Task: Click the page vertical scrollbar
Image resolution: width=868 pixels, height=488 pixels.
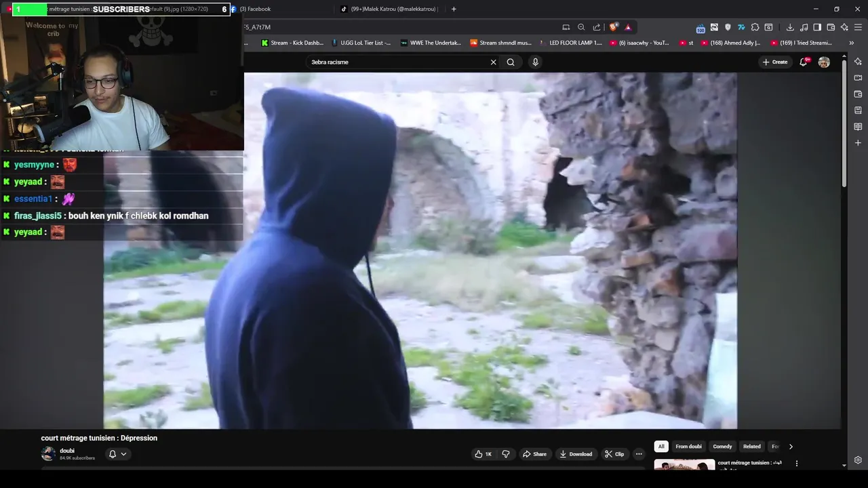Action: 844,122
